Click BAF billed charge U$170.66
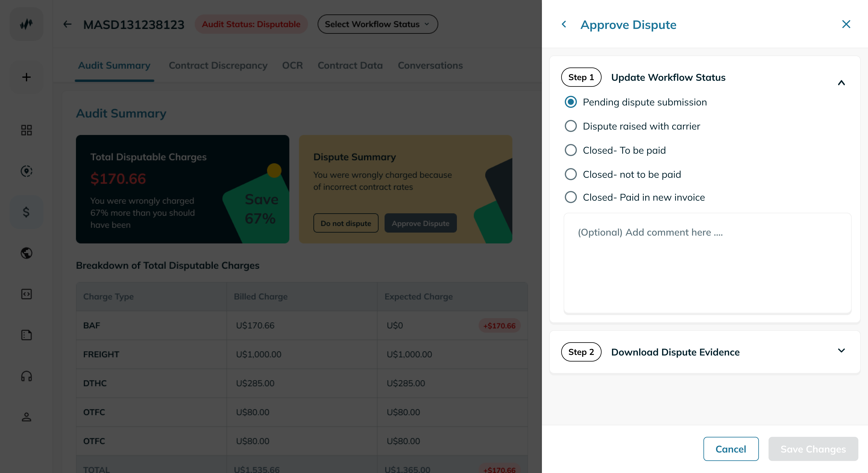The image size is (868, 473). tap(255, 325)
